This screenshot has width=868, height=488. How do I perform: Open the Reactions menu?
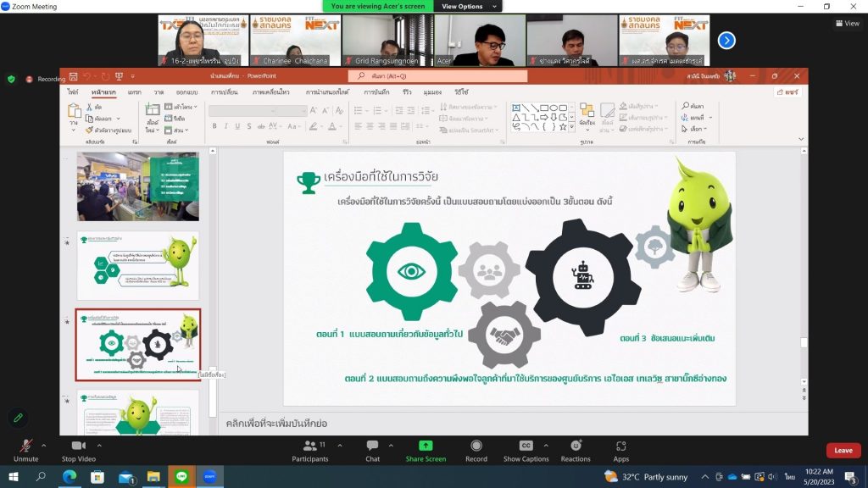pyautogui.click(x=576, y=448)
